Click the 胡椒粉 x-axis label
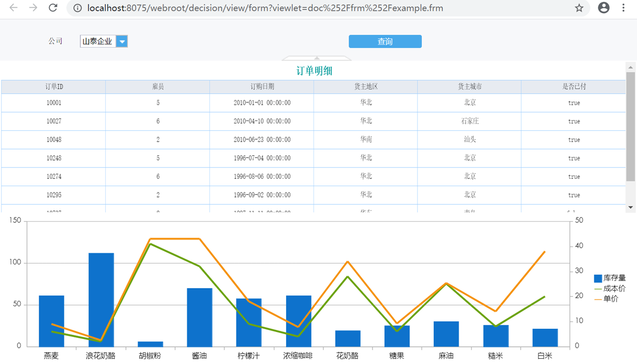This screenshot has height=364, width=637. click(150, 356)
